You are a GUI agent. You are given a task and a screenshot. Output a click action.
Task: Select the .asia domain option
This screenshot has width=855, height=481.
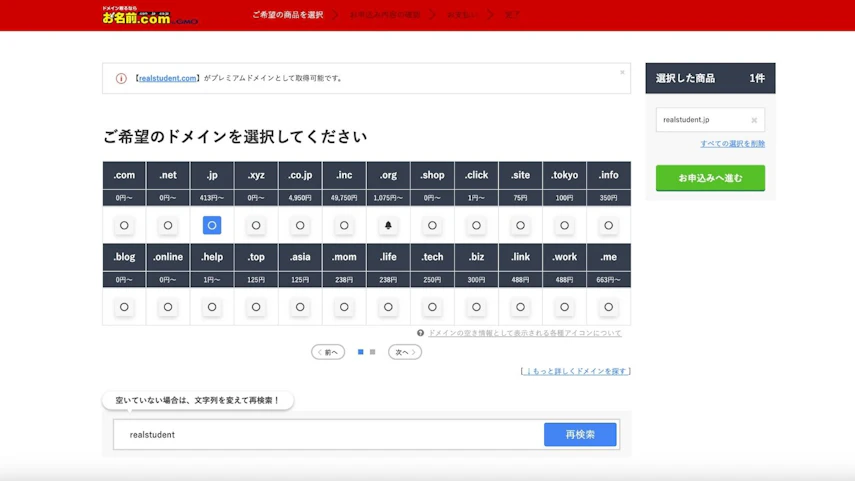(300, 307)
